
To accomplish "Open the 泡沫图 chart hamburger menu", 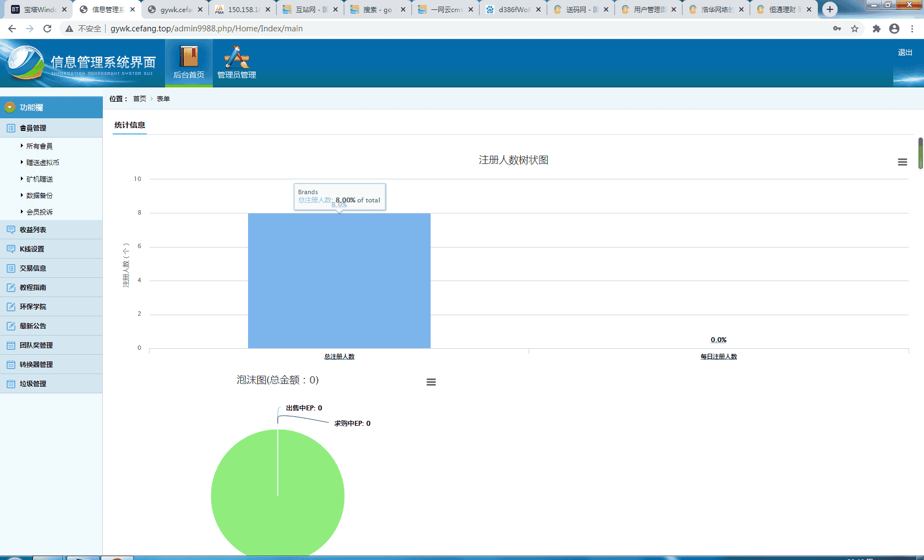I will [x=431, y=382].
